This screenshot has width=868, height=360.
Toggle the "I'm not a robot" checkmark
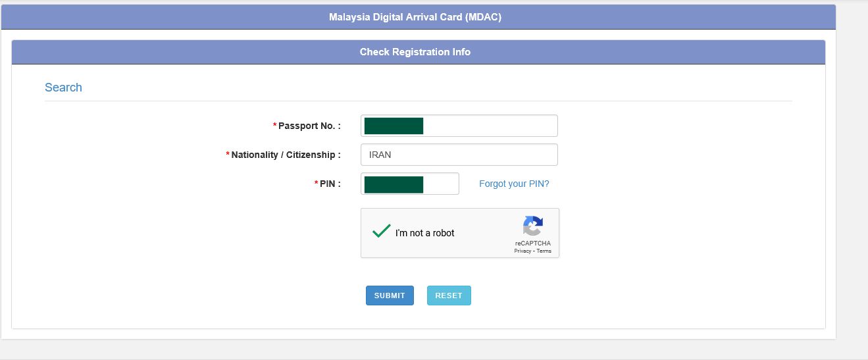click(381, 232)
